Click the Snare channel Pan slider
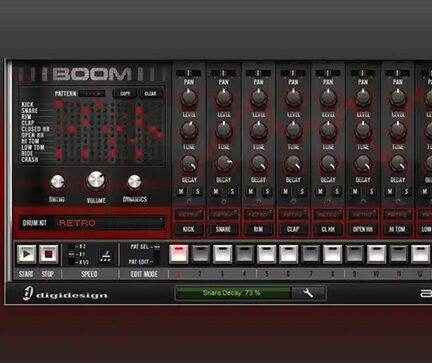The width and height of the screenshot is (432, 363). (223, 73)
